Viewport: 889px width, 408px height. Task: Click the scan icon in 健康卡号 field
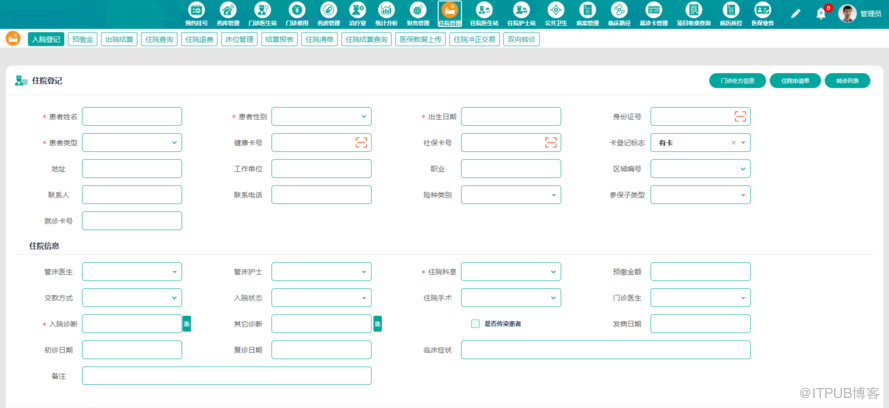point(361,143)
